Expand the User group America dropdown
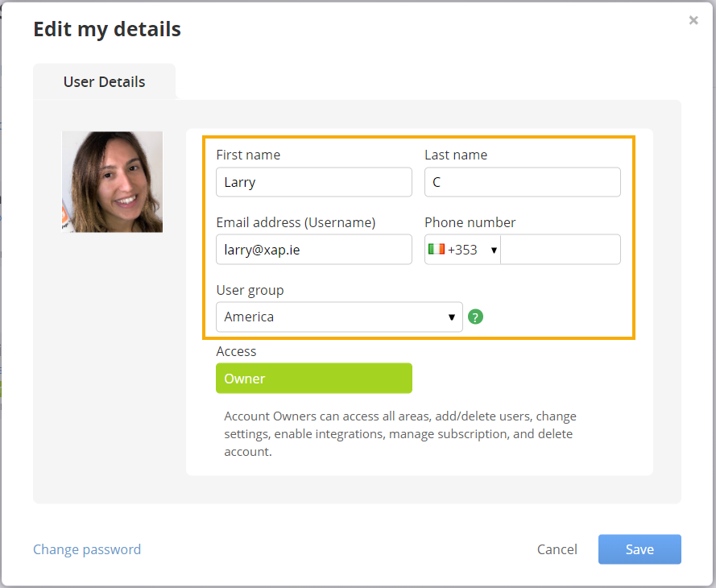Viewport: 716px width, 588px height. click(x=339, y=317)
